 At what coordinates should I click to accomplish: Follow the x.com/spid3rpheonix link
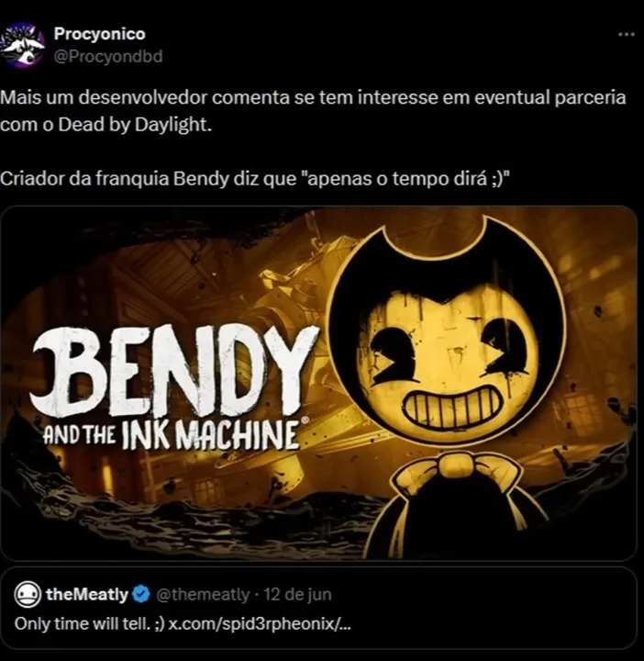coord(260,623)
